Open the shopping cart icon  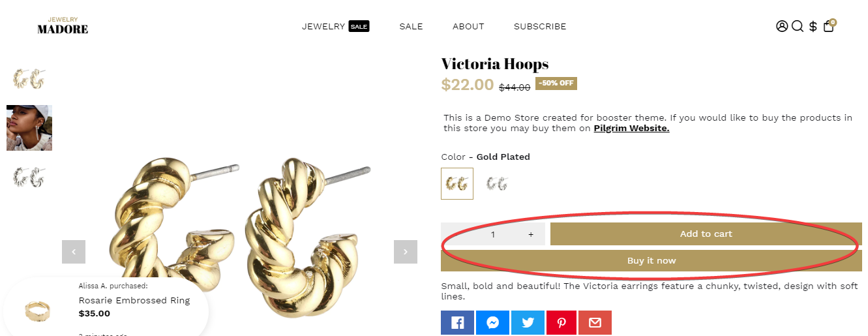tap(829, 26)
